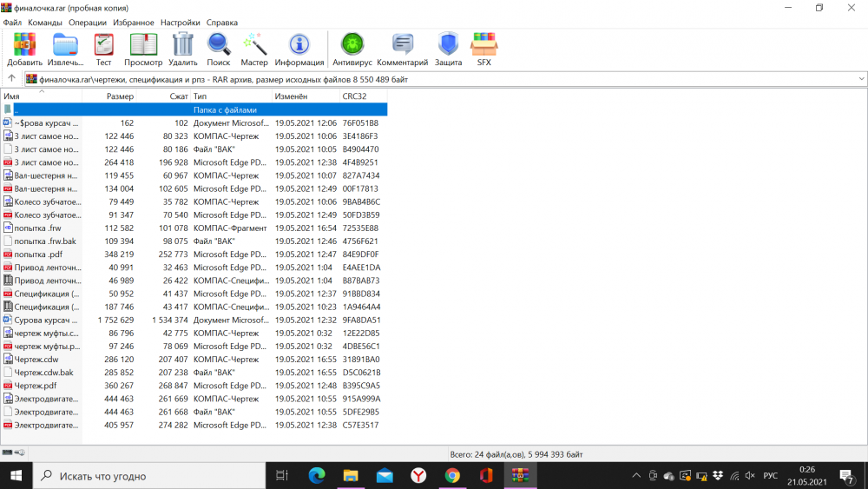Open the Просмотр (View) tool
The image size is (868, 489).
(x=143, y=45)
